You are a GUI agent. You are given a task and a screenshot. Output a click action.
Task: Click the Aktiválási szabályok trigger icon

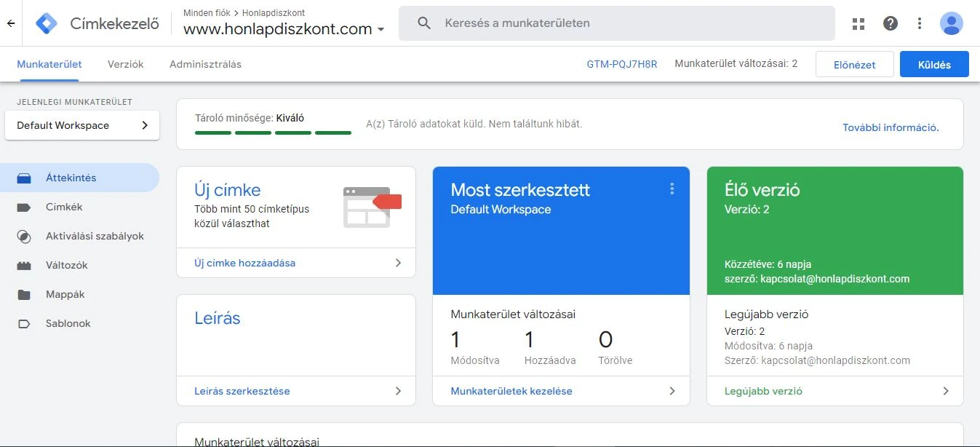pos(24,237)
